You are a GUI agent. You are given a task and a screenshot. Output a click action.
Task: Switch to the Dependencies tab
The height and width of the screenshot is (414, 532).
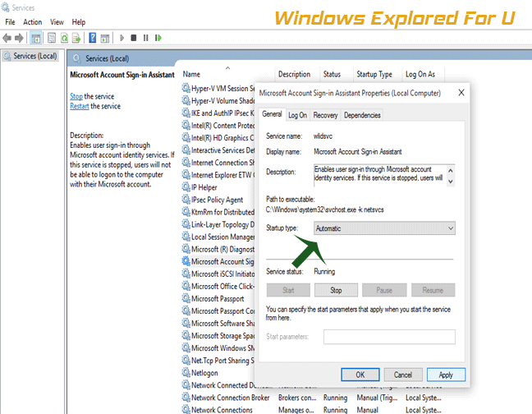pos(362,115)
